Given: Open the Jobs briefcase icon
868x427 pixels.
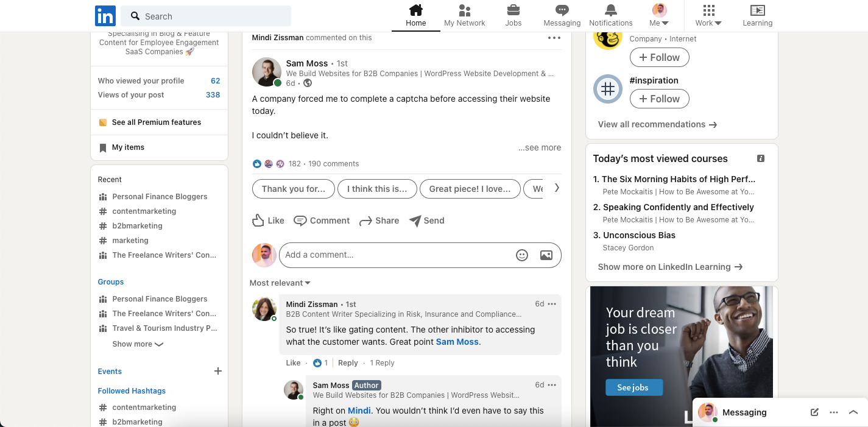Looking at the screenshot, I should tap(513, 11).
